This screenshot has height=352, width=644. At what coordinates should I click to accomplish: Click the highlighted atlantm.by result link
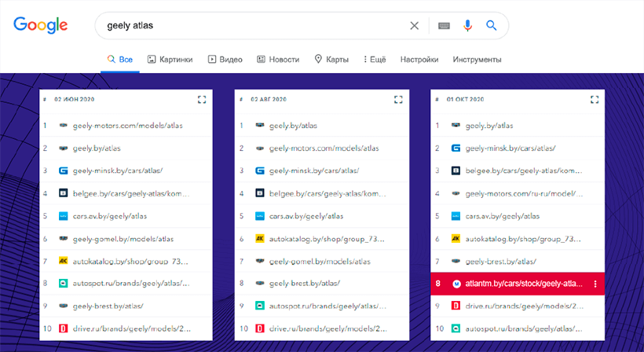tap(524, 284)
